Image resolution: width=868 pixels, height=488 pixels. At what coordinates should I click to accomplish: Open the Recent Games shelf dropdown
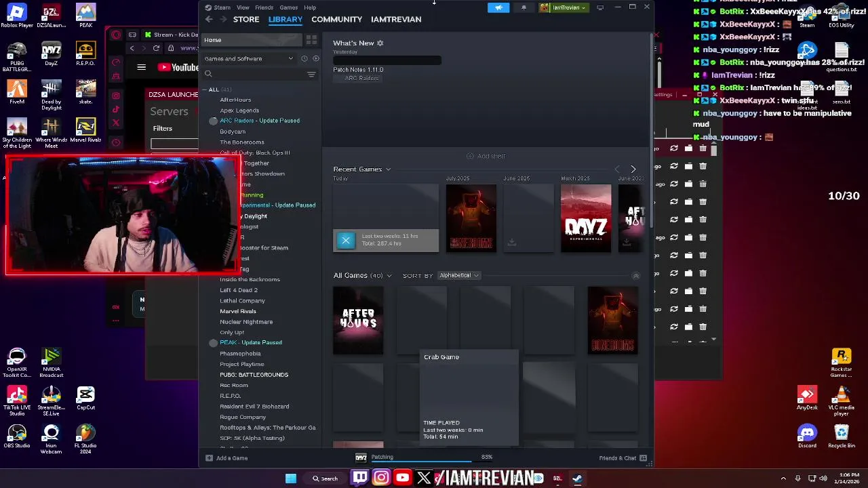point(389,169)
